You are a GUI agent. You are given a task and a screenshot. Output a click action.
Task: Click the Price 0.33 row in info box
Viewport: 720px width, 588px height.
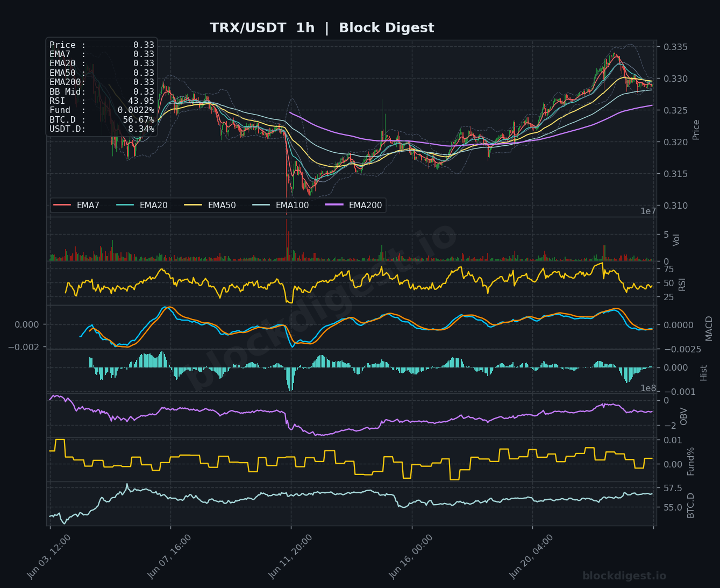[102, 45]
